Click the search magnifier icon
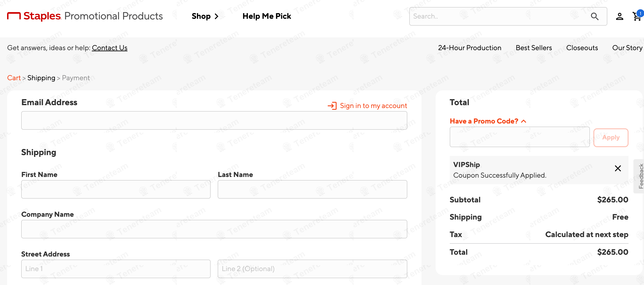This screenshot has height=285, width=644. coord(594,17)
